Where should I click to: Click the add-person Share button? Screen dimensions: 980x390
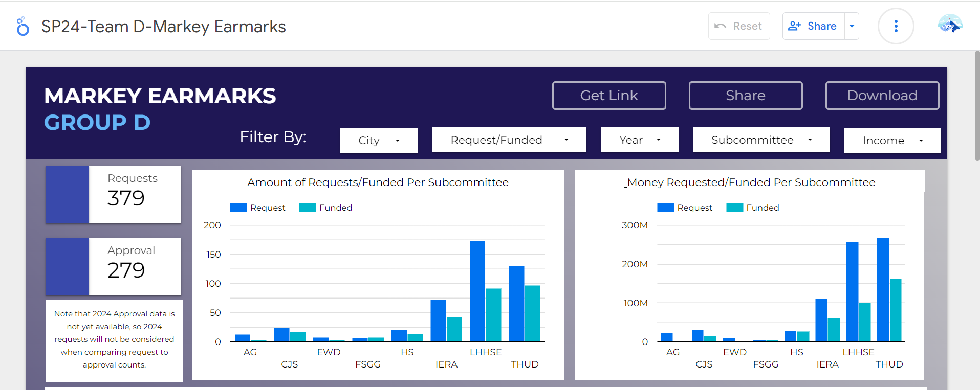tap(813, 26)
